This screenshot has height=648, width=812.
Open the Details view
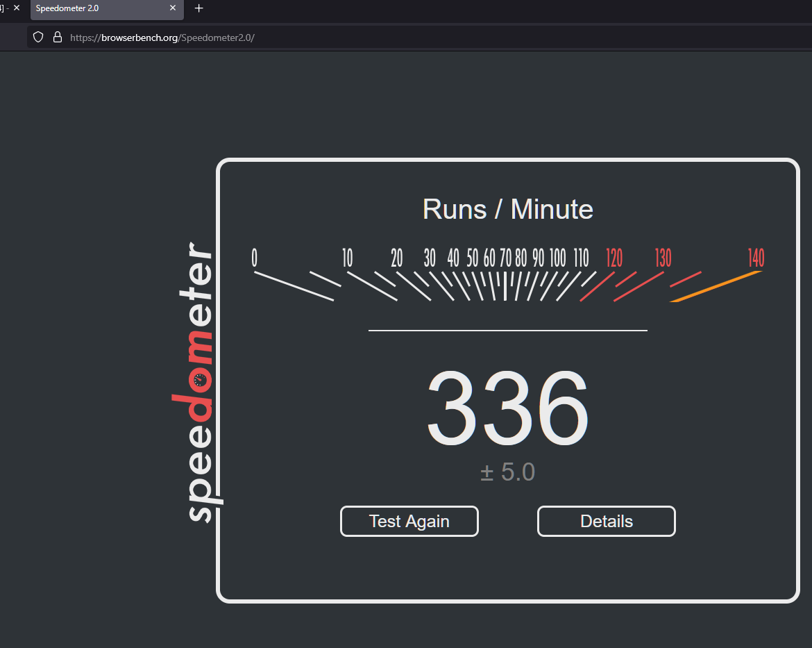pos(607,521)
